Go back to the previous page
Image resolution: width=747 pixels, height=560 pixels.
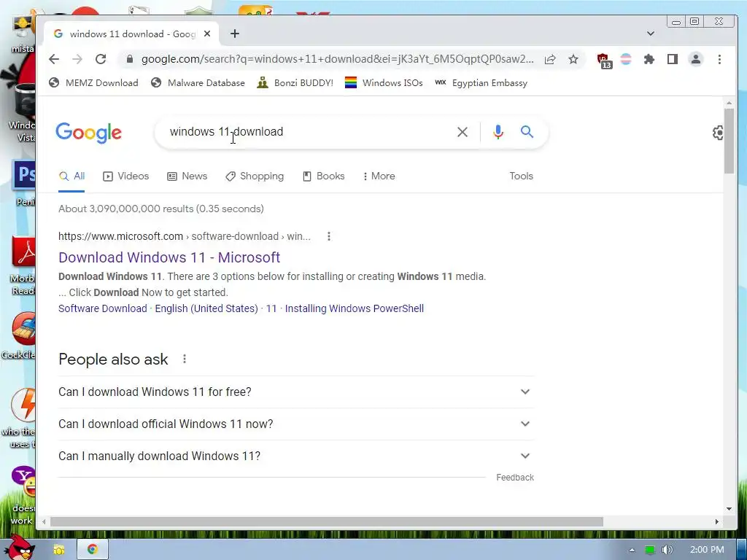[54, 59]
